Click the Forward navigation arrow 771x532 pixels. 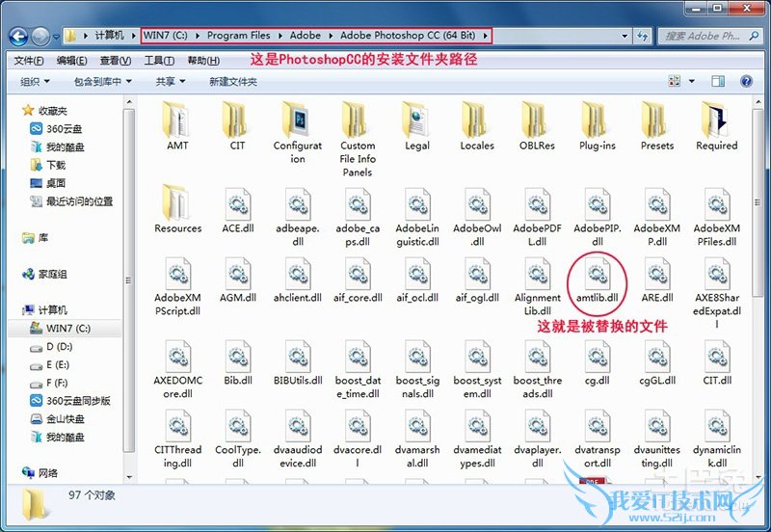(x=40, y=37)
